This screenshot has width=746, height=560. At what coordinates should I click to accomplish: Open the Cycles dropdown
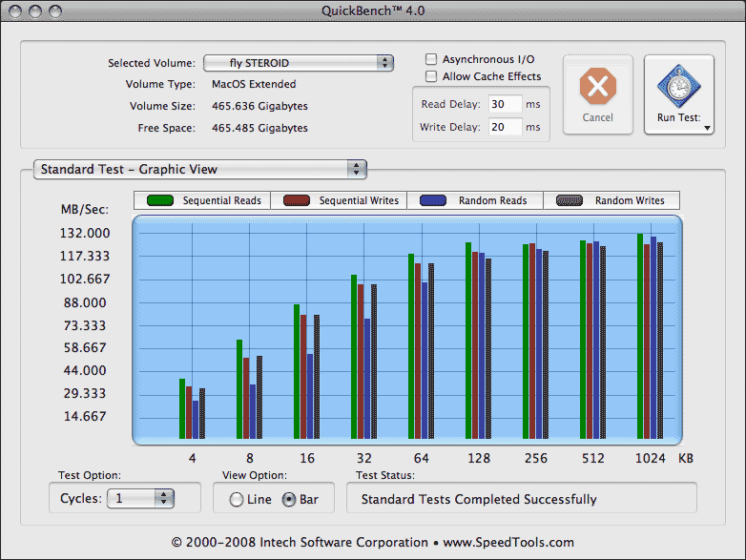pos(140,498)
